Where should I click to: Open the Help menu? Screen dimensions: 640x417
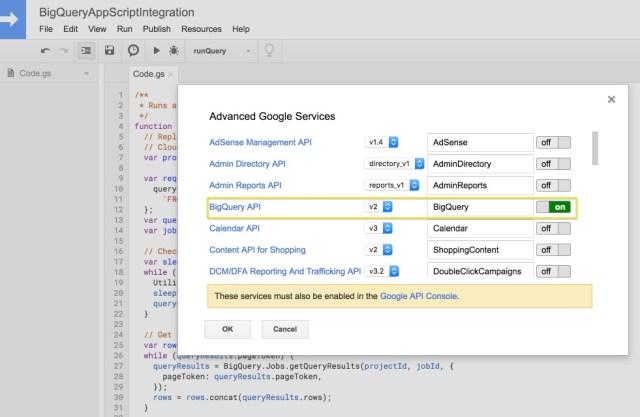(x=241, y=29)
